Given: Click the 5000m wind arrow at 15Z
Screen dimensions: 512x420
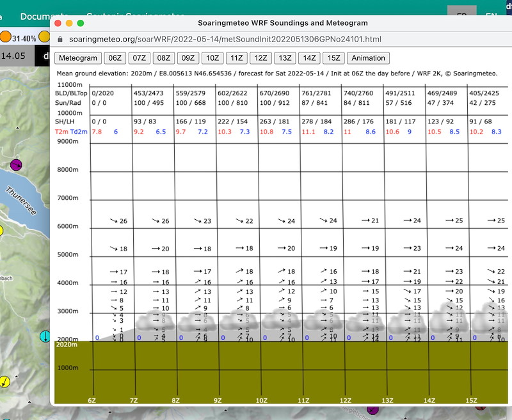Looking at the screenshot, I should click(x=492, y=249).
